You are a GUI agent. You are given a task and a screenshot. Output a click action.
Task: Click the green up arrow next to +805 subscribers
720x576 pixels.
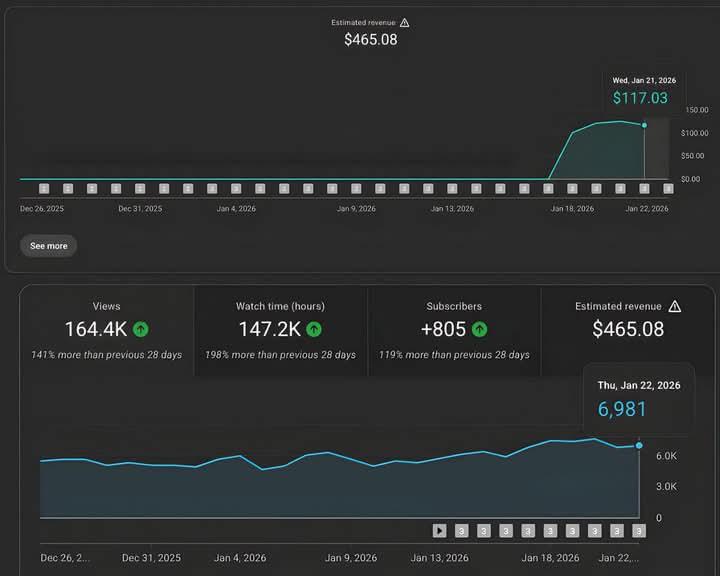pyautogui.click(x=480, y=329)
